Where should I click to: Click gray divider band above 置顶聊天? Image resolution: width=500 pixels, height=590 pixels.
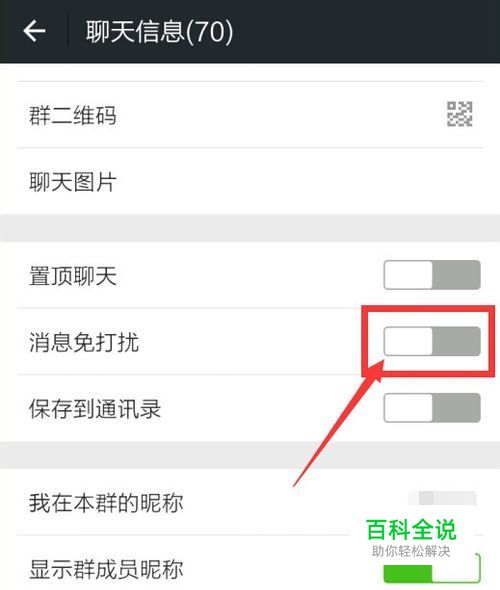point(250,228)
